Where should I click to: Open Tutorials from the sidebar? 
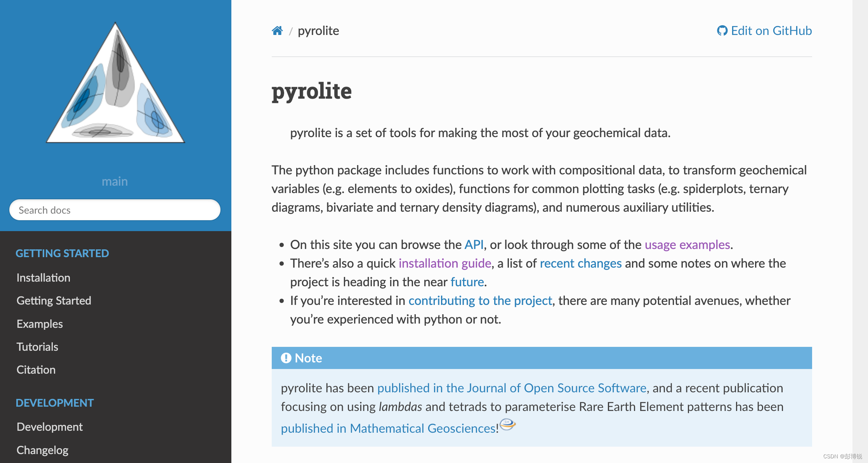[37, 346]
